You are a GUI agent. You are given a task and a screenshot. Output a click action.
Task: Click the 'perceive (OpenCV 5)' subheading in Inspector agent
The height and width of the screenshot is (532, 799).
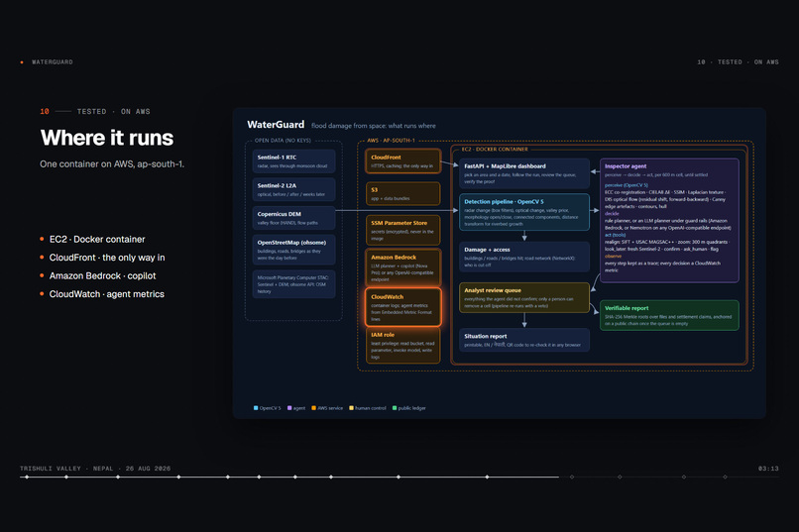[627, 185]
